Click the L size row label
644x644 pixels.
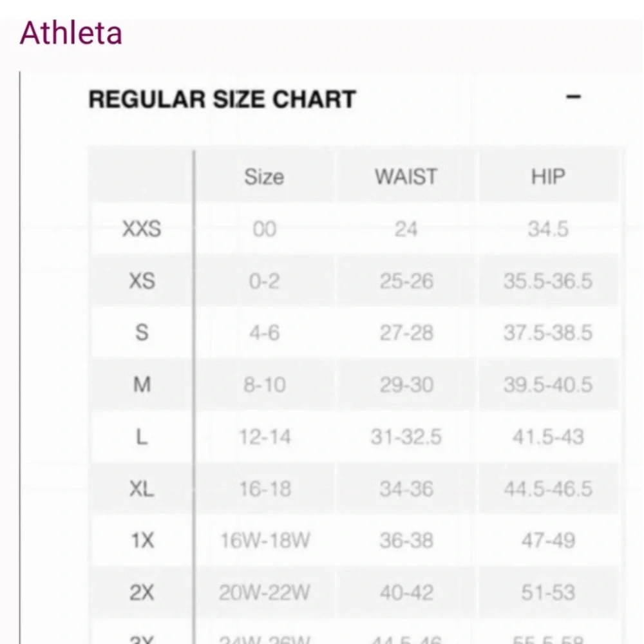point(142,437)
